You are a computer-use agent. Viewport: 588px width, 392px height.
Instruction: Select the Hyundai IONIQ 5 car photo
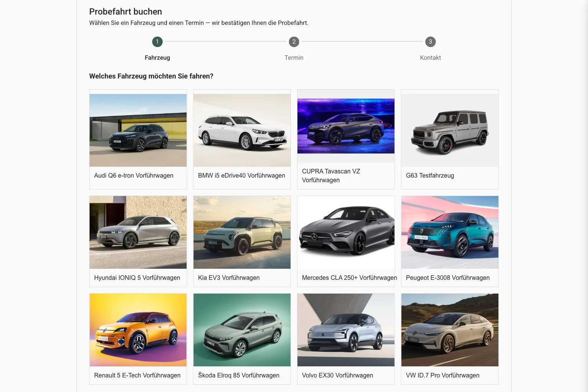point(138,232)
